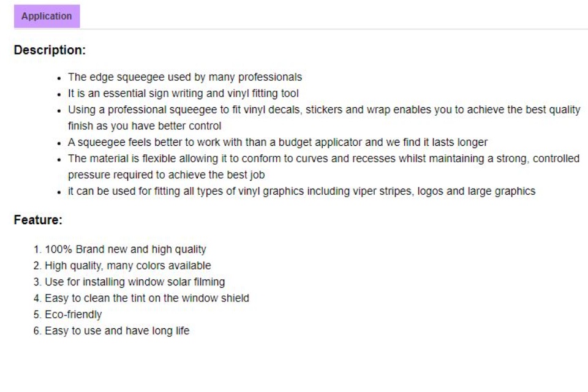Screen dimensions: 588x392
Task: Click the Eco-friendly feature item
Action: pyautogui.click(x=73, y=315)
